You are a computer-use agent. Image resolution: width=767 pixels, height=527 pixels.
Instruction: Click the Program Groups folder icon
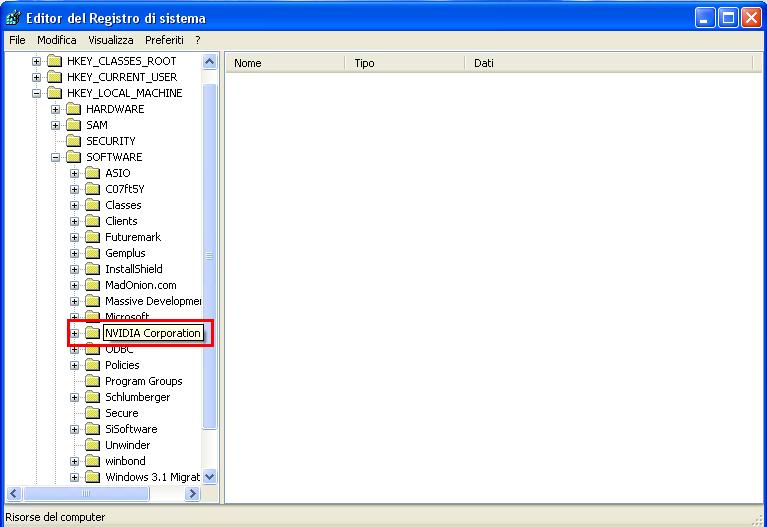93,381
